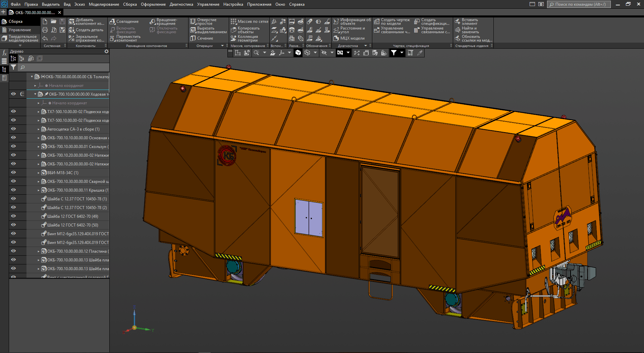This screenshot has width=644, height=353.
Task: Click the shaded display cube icon in view toolbar
Action: pyautogui.click(x=298, y=53)
